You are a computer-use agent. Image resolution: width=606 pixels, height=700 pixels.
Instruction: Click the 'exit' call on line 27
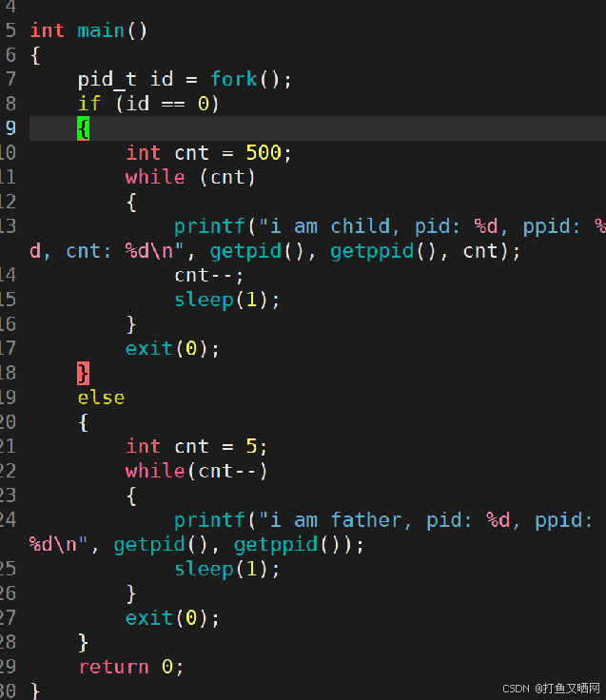point(149,618)
